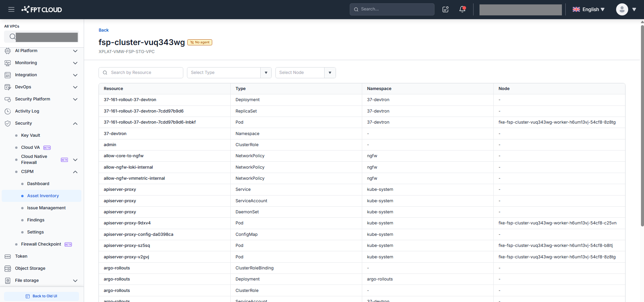This screenshot has height=302, width=644.
Task: Click resource 37-161-rollout-37-devtron-7cdd97b9d6-lnbkf
Action: click(150, 122)
